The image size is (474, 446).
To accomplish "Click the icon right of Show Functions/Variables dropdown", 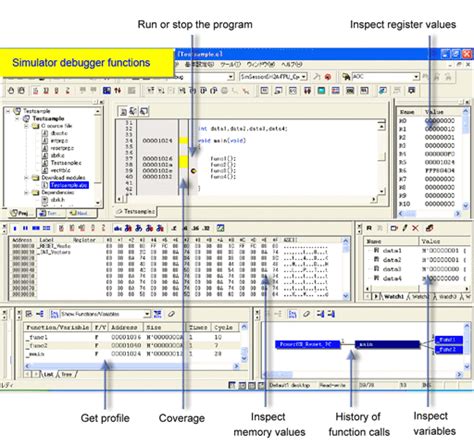I will click(x=157, y=314).
